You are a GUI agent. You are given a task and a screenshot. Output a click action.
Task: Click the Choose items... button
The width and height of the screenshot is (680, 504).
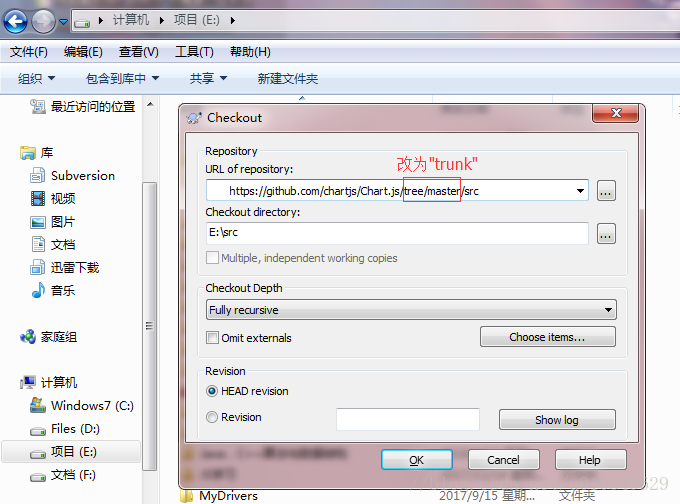point(548,337)
